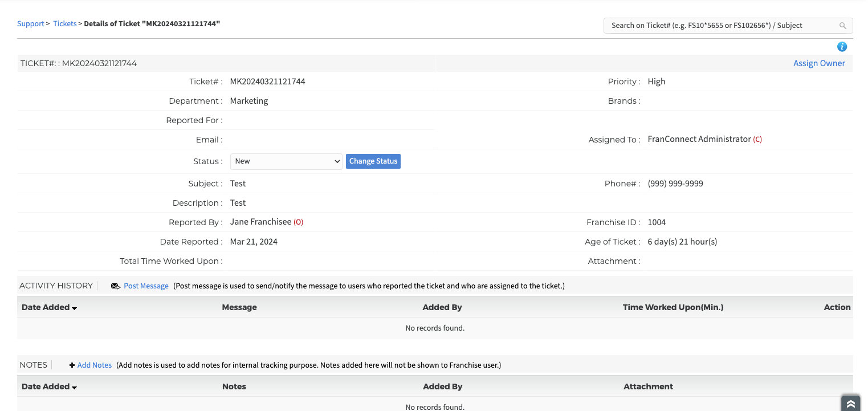Click the Attachment column header in Notes
Screen dimensions: 868x411
649,386
